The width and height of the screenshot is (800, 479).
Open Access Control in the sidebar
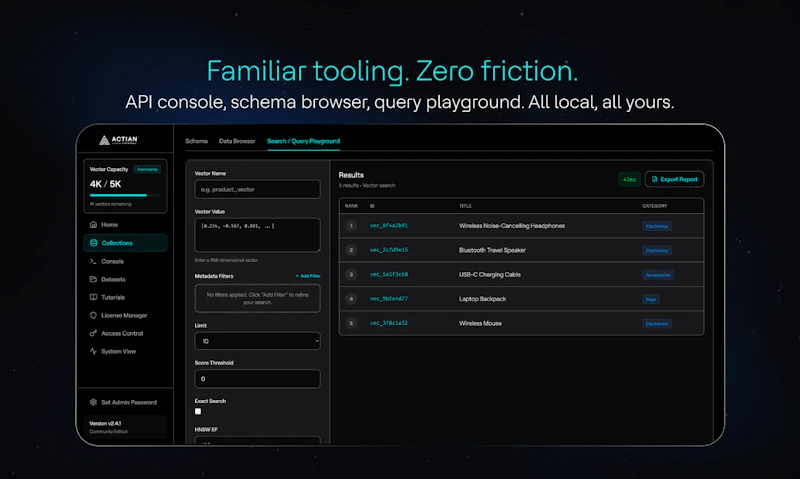(x=126, y=333)
